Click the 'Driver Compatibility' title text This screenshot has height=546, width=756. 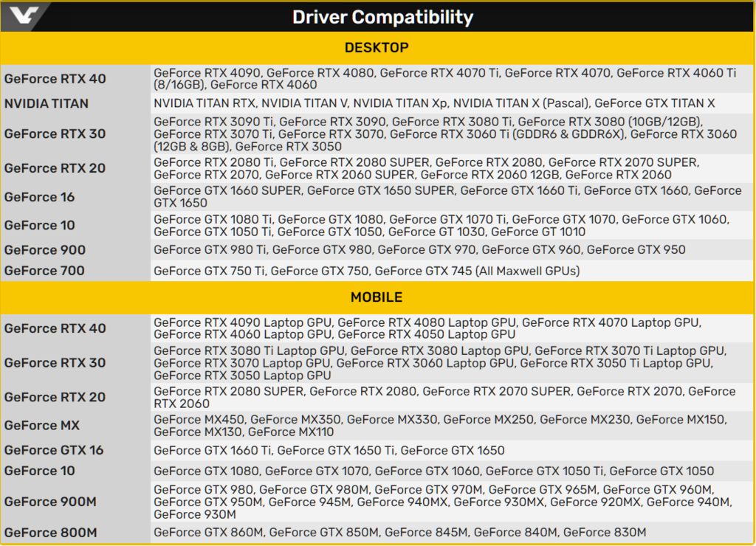click(x=383, y=18)
